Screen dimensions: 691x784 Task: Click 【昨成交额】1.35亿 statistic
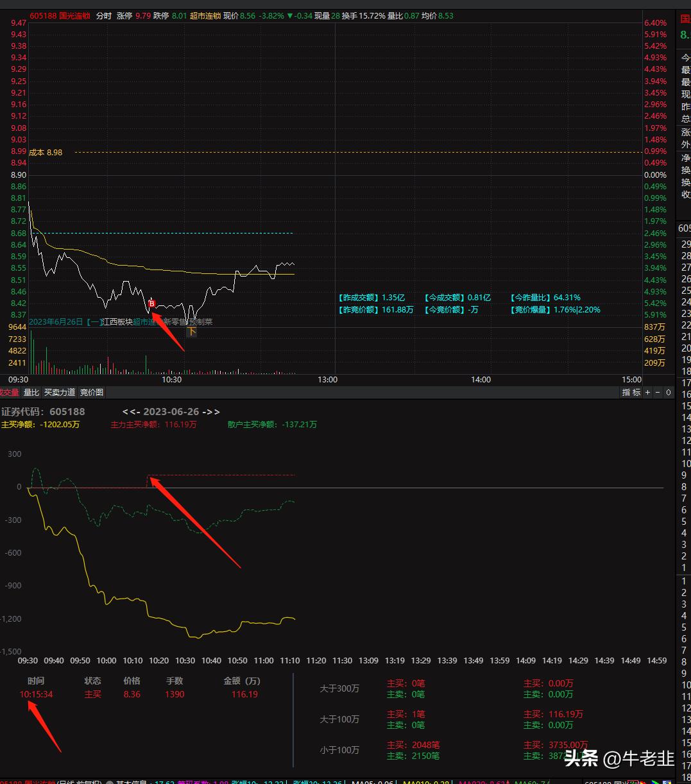371,298
